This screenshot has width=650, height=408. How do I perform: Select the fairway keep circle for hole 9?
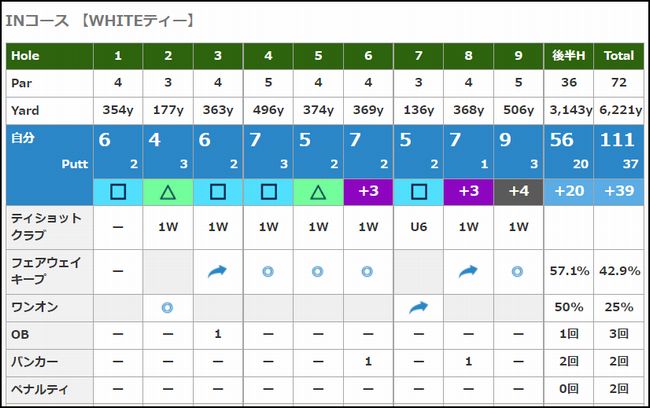tap(519, 270)
